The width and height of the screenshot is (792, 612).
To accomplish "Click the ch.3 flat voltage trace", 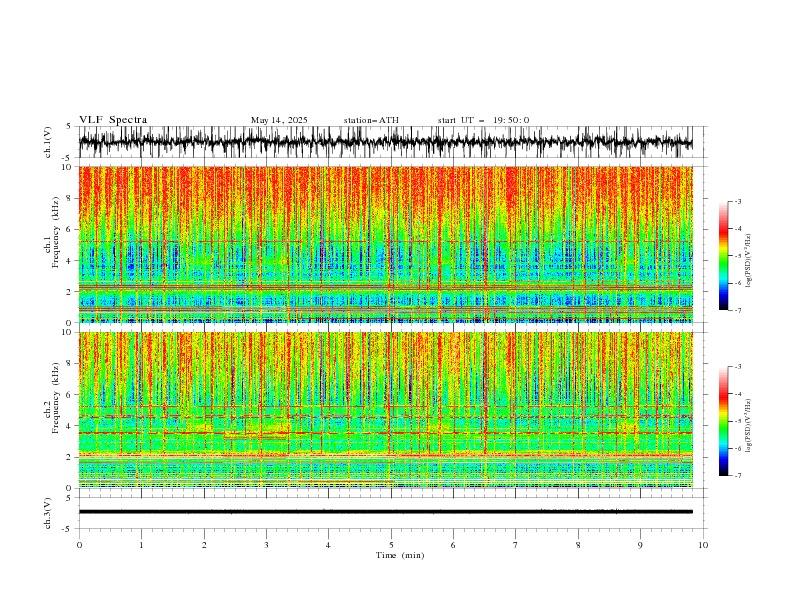I will click(385, 512).
